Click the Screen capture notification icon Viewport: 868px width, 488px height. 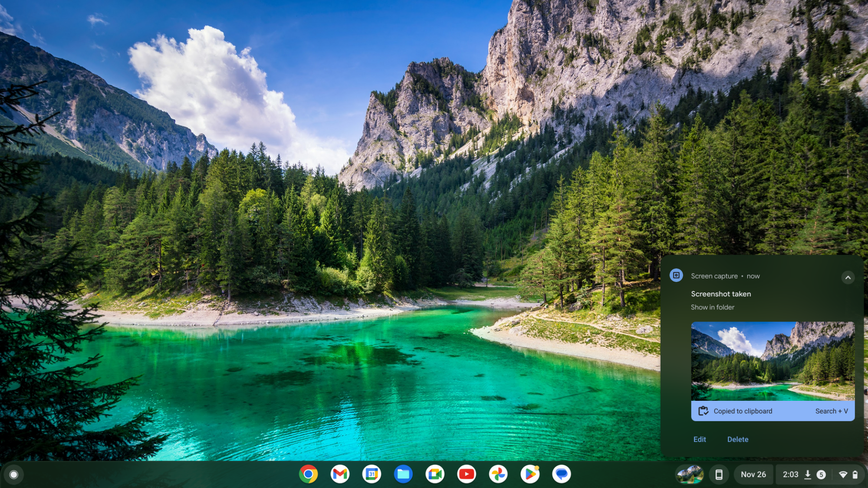tap(677, 276)
